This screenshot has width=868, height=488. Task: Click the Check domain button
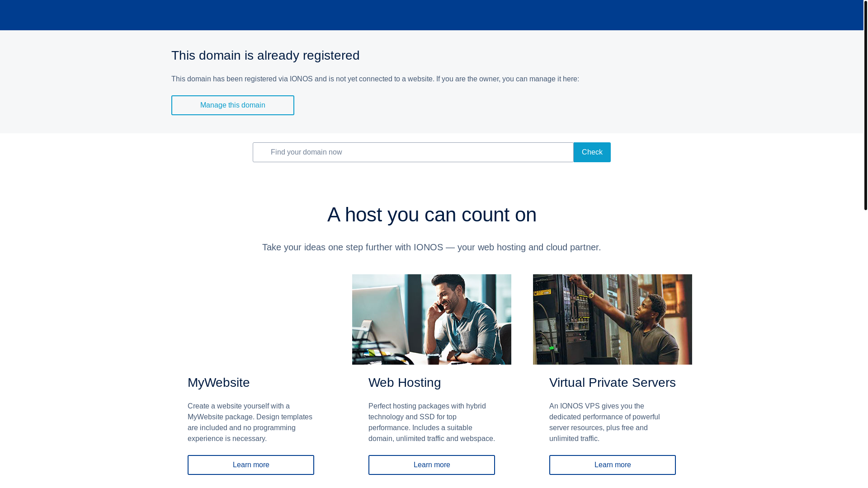pos(592,152)
